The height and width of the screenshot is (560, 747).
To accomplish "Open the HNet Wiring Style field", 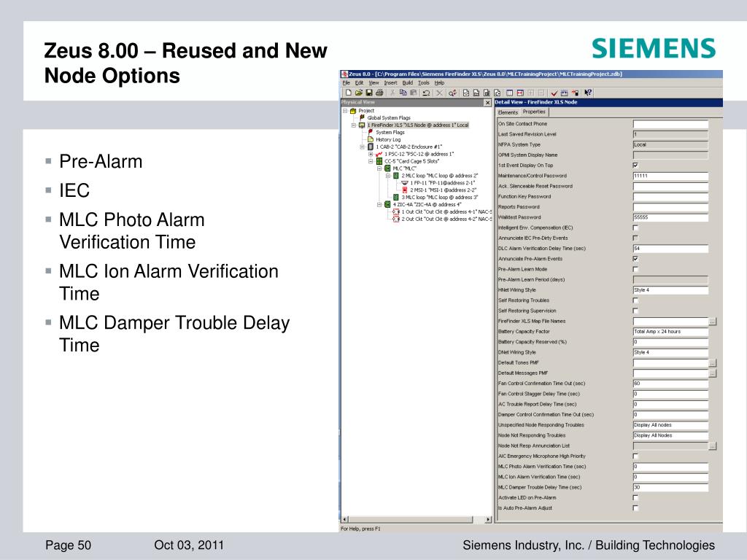I will [670, 290].
